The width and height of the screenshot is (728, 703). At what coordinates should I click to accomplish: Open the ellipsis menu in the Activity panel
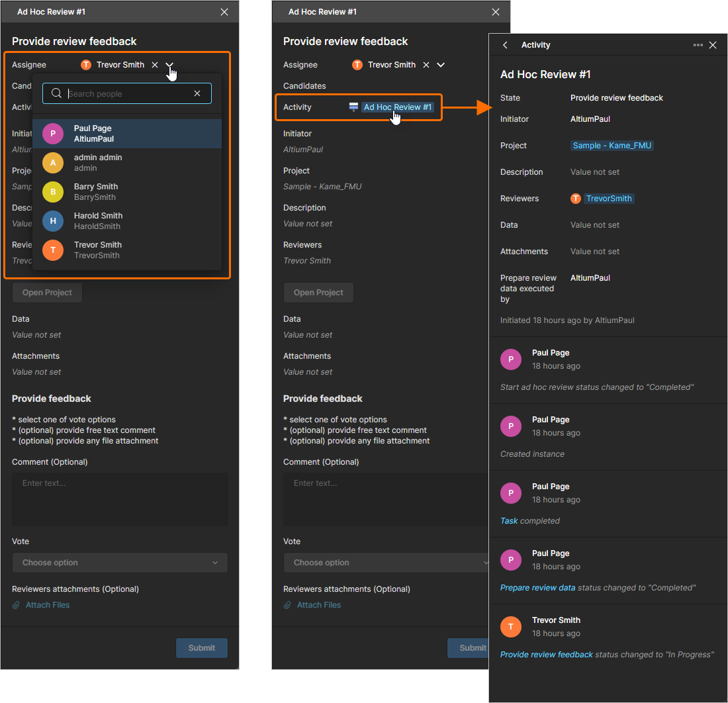(698, 45)
